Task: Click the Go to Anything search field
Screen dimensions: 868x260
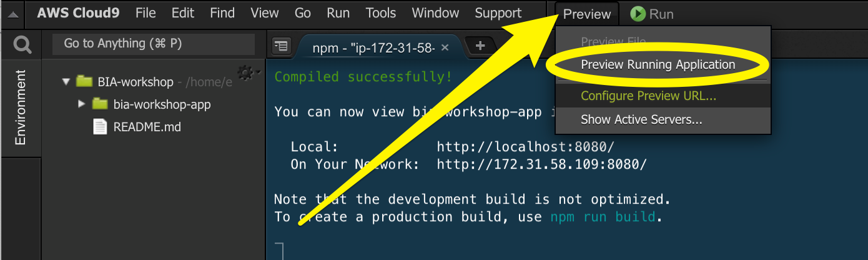Action: click(x=153, y=44)
